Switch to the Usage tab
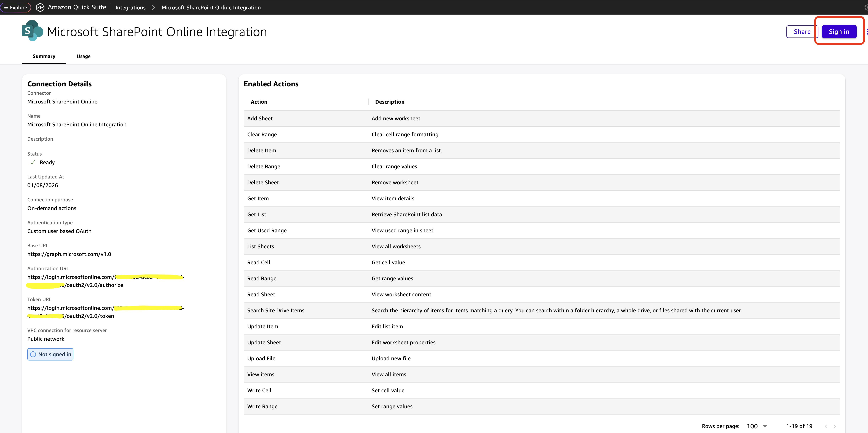The width and height of the screenshot is (868, 433). pos(83,56)
